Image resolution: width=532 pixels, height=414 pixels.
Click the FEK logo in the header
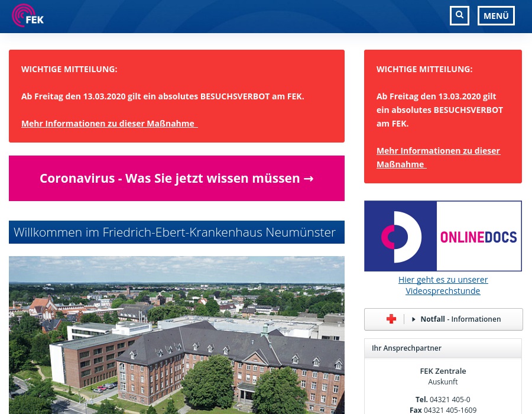point(28,16)
